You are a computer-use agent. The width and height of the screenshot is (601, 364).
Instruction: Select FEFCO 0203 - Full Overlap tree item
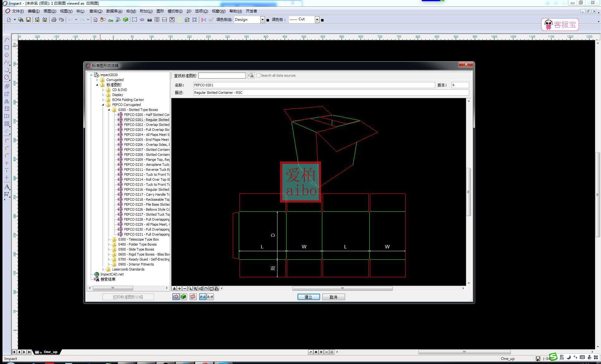[146, 130]
